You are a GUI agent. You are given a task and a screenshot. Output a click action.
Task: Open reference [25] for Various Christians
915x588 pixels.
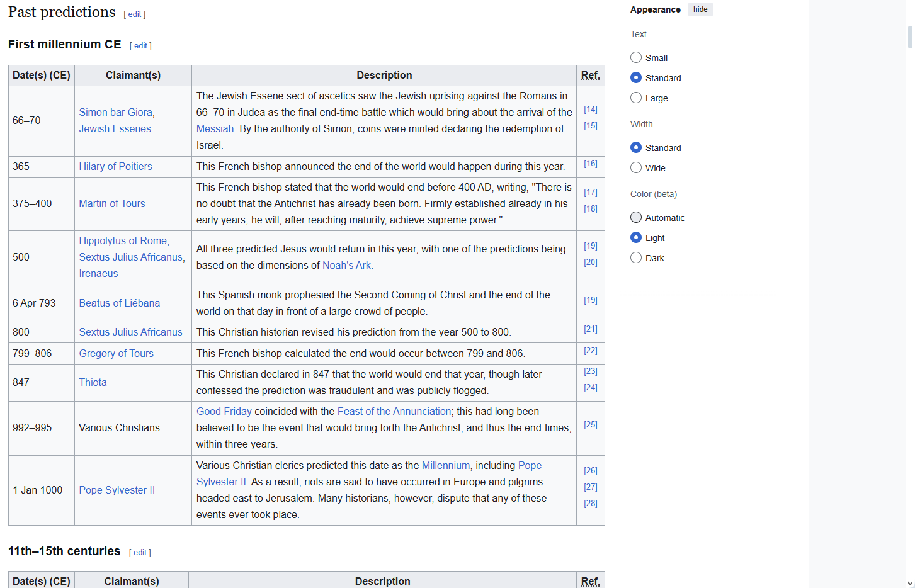click(591, 424)
